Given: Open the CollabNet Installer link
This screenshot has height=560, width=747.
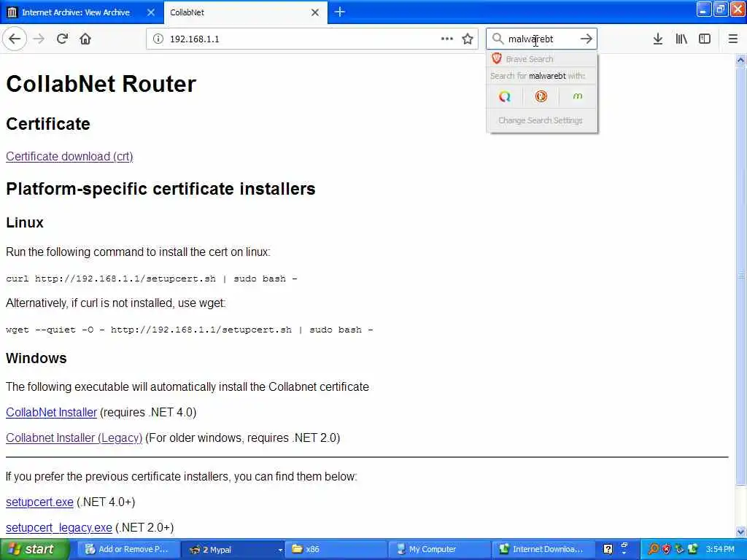Looking at the screenshot, I should coord(52,413).
